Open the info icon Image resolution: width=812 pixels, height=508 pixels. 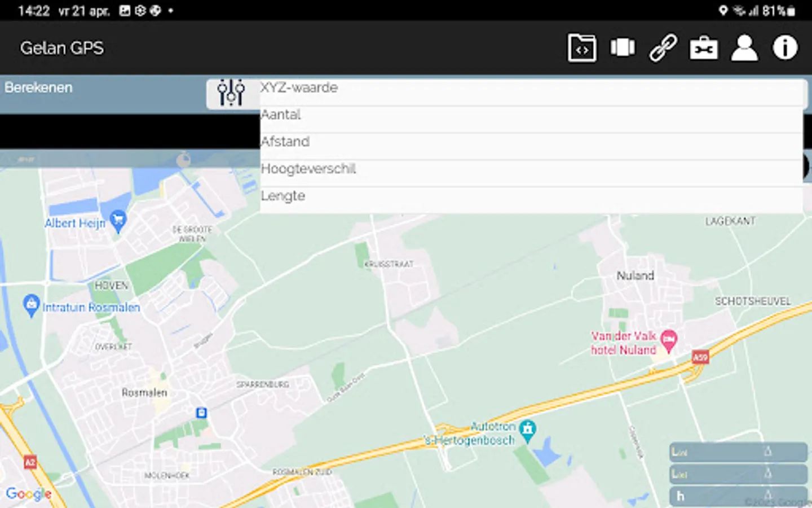(785, 48)
